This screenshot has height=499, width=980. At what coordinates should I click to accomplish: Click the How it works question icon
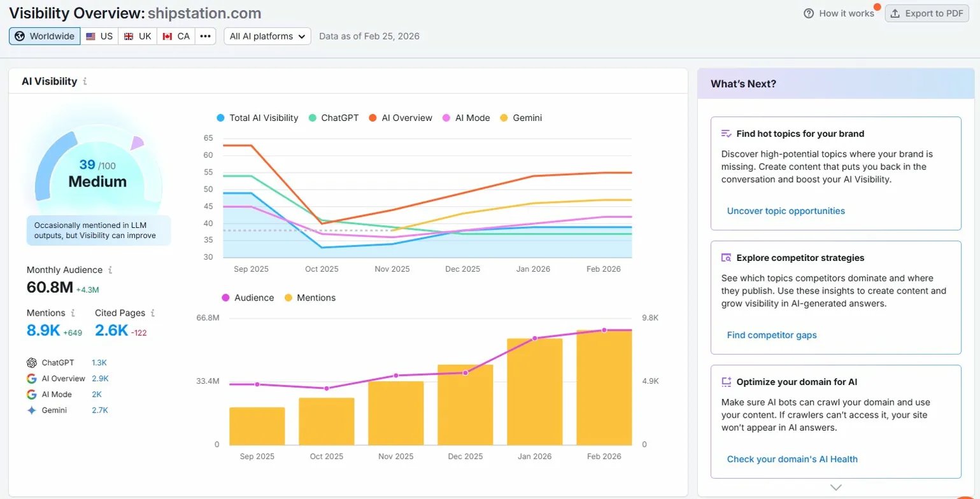pyautogui.click(x=809, y=13)
